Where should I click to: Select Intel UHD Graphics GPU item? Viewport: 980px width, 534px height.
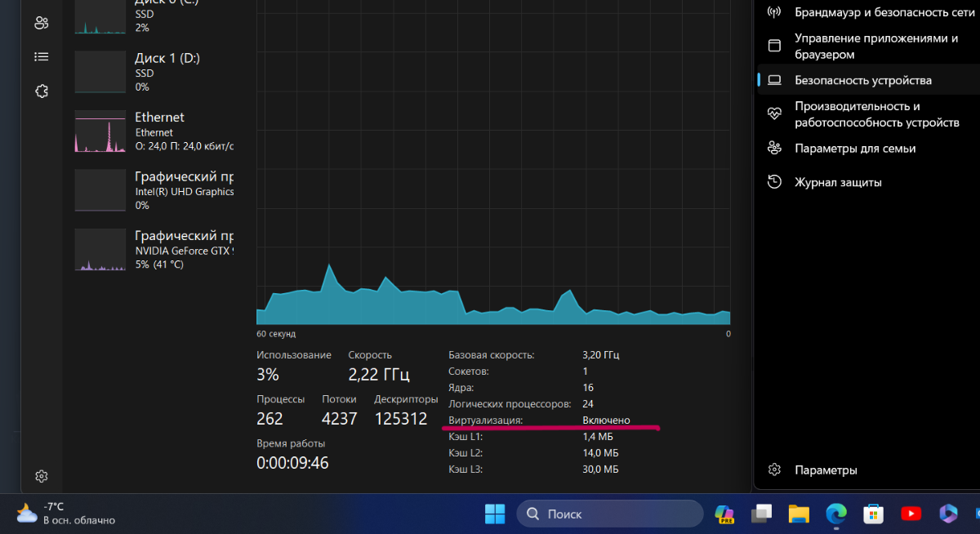point(154,190)
